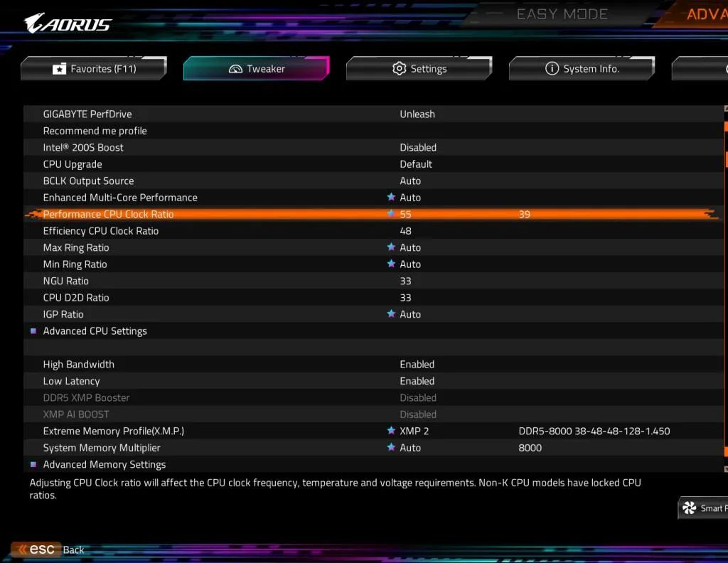Select the Performance CPU Clock Ratio 55 field
Screen dimensions: 728x563
[x=405, y=214]
